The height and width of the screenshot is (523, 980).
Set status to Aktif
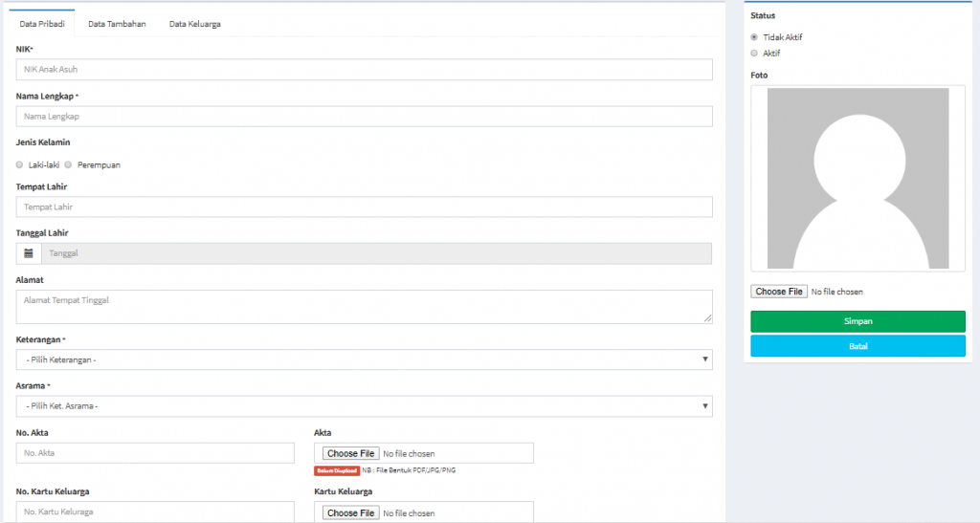point(755,54)
